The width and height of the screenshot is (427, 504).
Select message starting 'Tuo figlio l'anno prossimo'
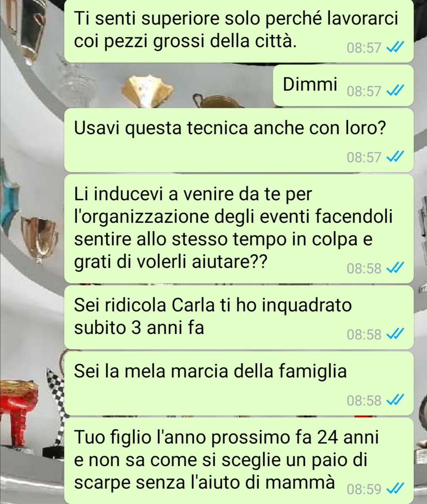point(239,460)
